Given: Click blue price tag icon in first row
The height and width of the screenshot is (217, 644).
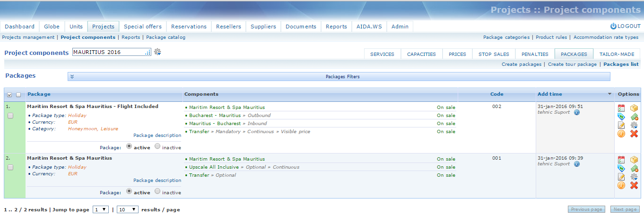Looking at the screenshot, I should [x=621, y=117].
